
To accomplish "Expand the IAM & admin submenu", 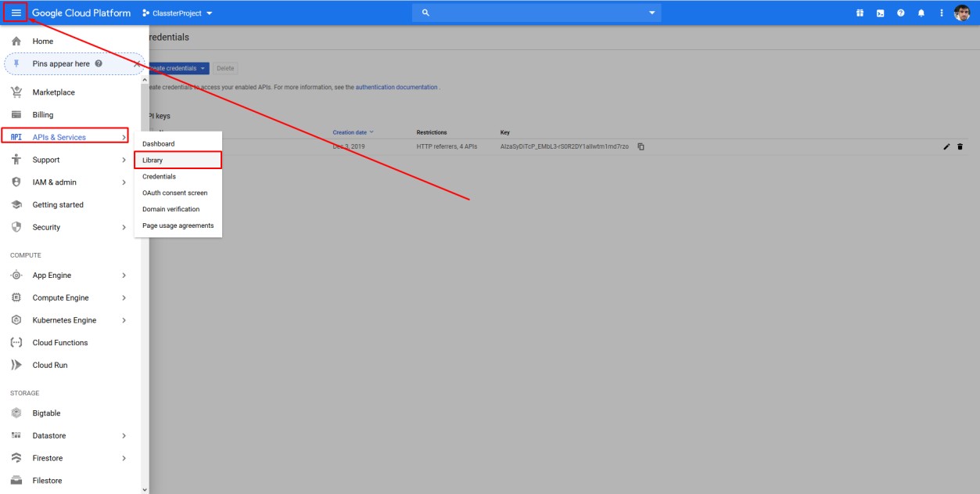I will (x=124, y=182).
